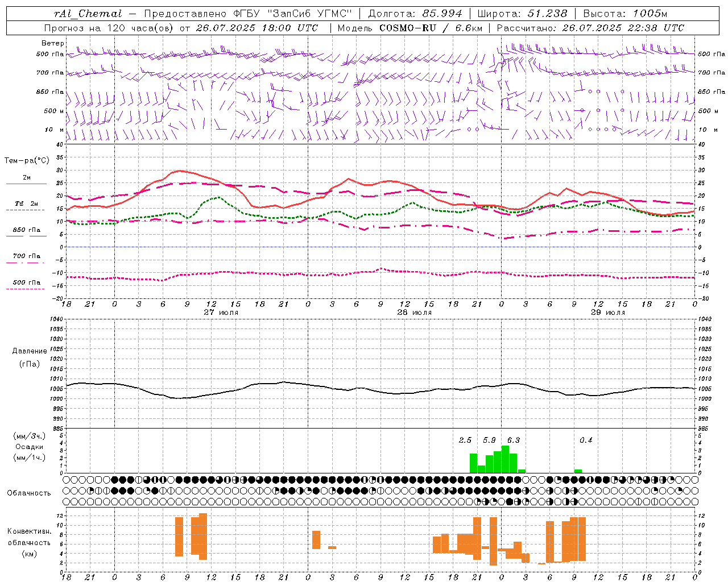Click the small green precipitation bar under 0.4
Image resolution: width=728 pixels, height=582 pixels.
tap(578, 471)
